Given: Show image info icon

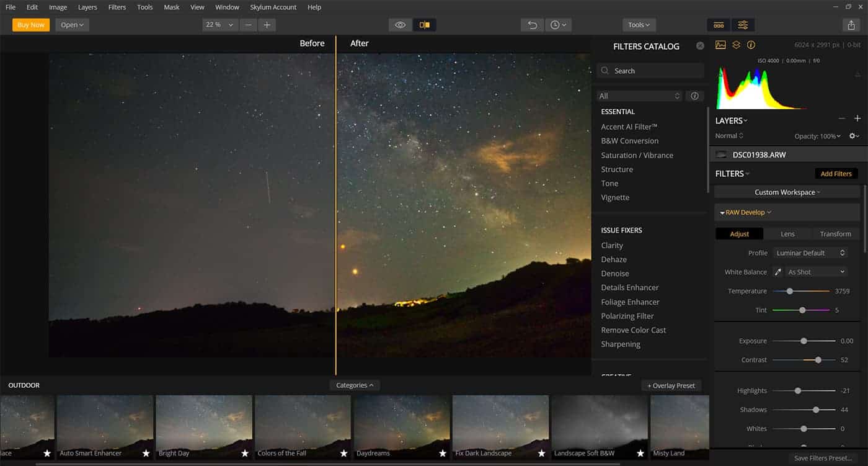Looking at the screenshot, I should coord(751,45).
